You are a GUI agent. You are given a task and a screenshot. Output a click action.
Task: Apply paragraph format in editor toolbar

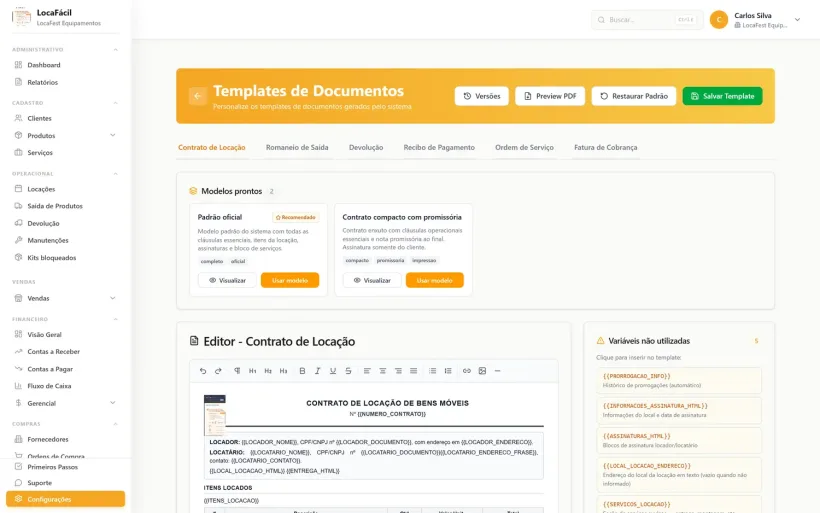click(x=237, y=371)
